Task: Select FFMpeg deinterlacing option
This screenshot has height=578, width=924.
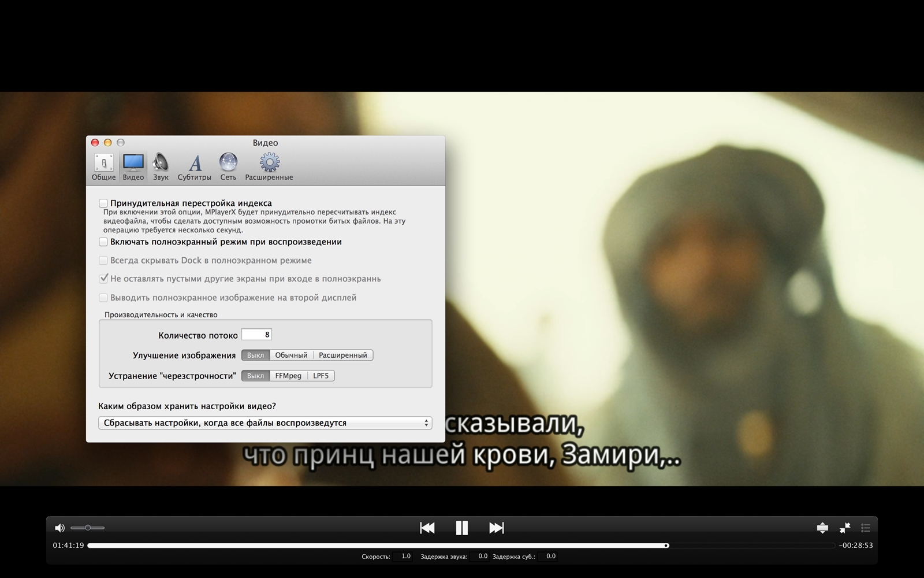Action: click(288, 376)
